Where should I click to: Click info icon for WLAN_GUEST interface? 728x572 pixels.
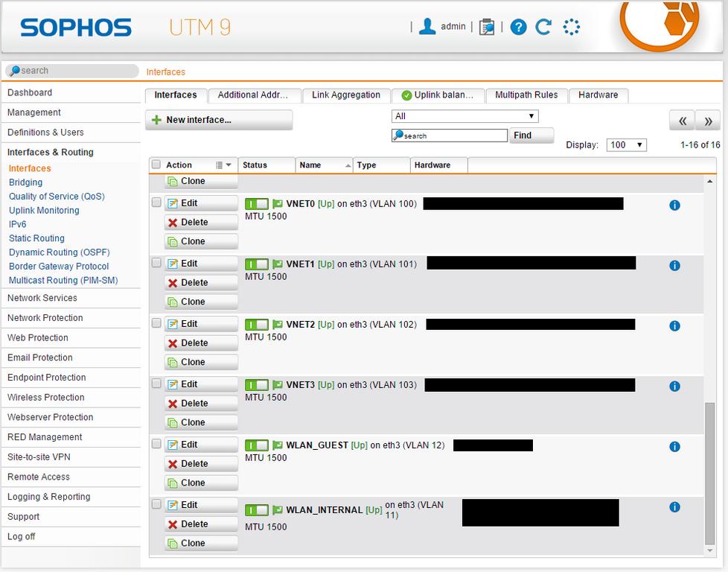pyautogui.click(x=674, y=446)
